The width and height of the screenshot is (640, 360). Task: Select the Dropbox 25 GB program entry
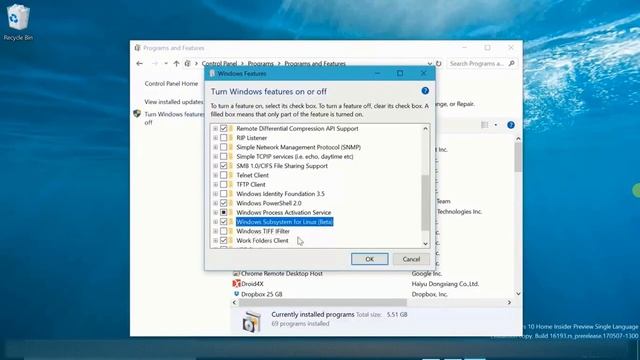tap(262, 294)
